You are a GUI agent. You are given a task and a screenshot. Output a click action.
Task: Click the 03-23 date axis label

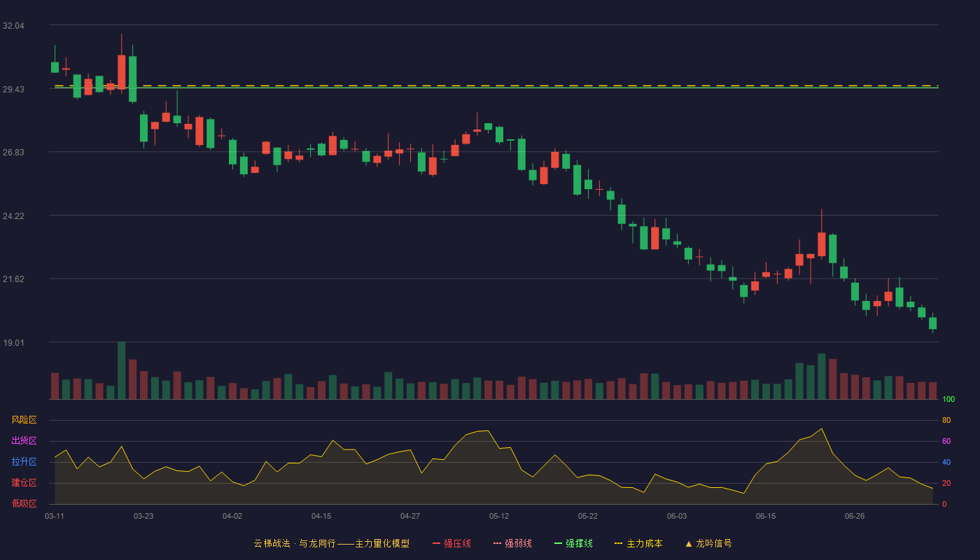tap(143, 516)
